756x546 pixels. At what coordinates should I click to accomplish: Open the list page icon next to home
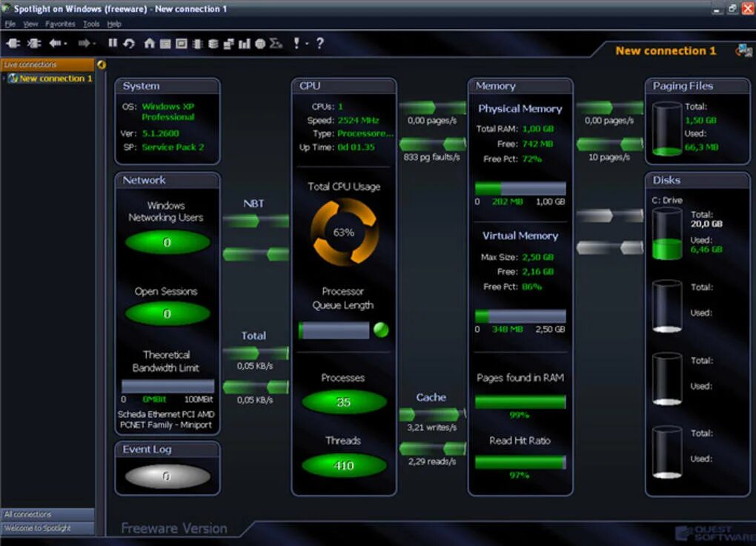(x=165, y=44)
